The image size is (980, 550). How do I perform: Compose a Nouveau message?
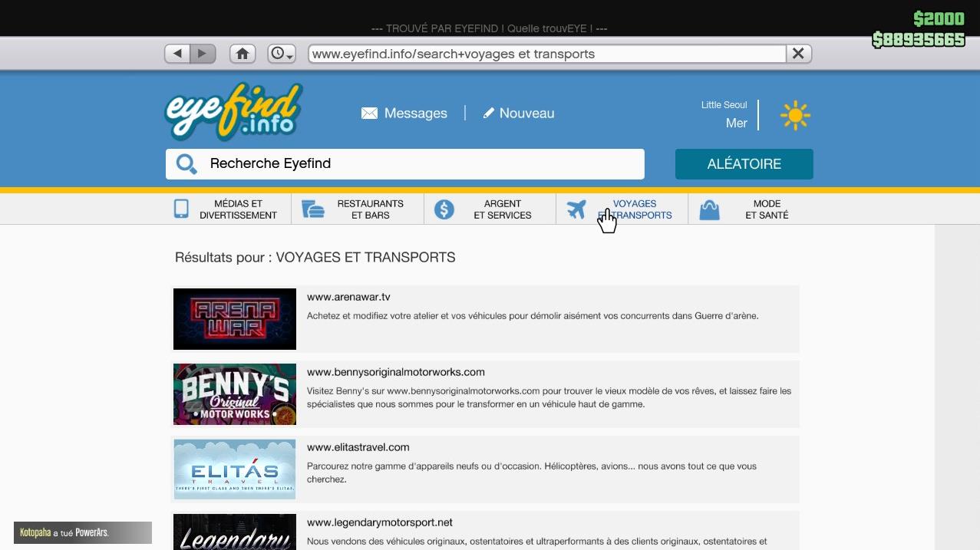pyautogui.click(x=519, y=113)
